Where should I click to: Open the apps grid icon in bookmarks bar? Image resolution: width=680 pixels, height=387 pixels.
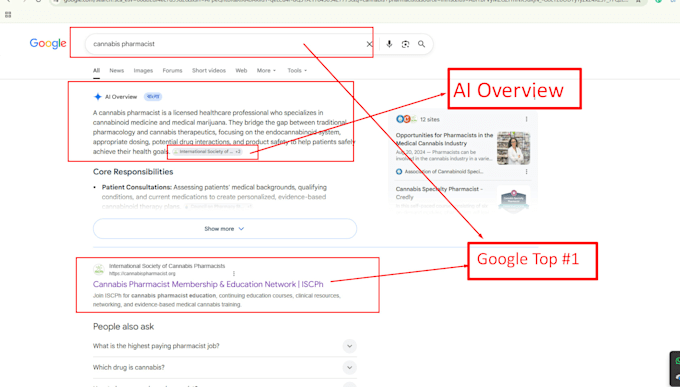pos(8,14)
